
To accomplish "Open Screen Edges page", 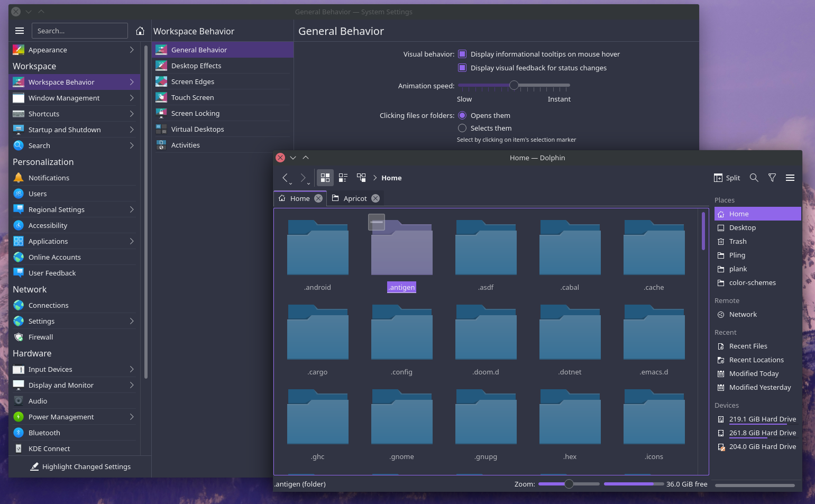I will click(223, 81).
